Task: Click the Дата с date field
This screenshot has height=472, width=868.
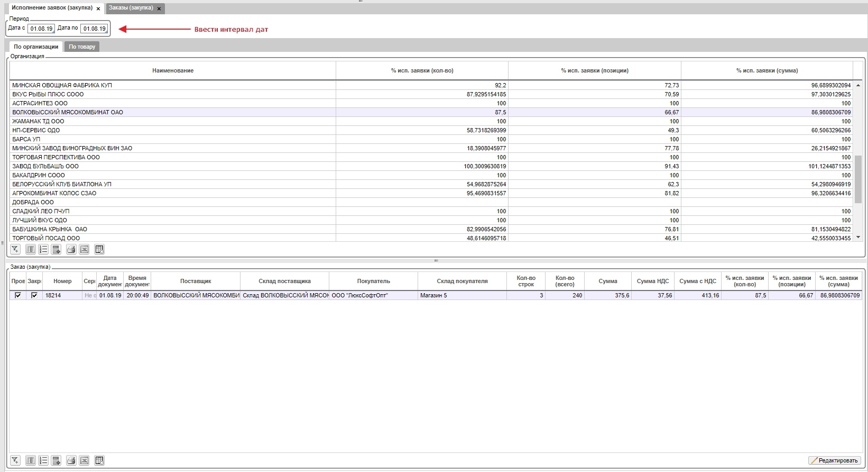Action: [41, 29]
